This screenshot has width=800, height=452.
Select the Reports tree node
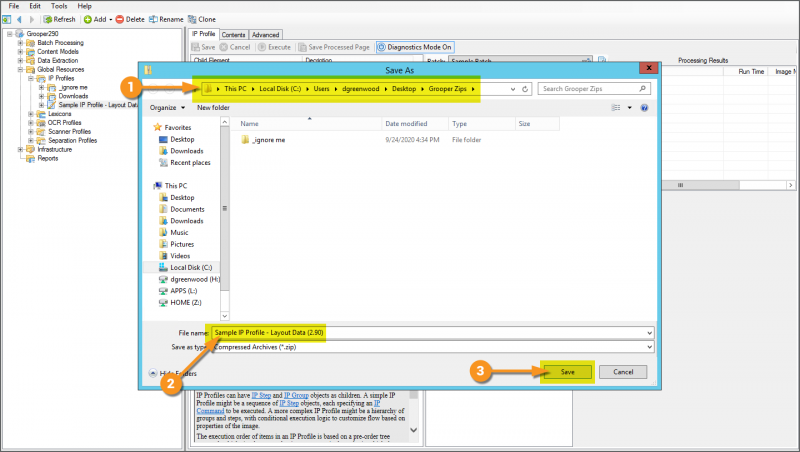[x=47, y=158]
